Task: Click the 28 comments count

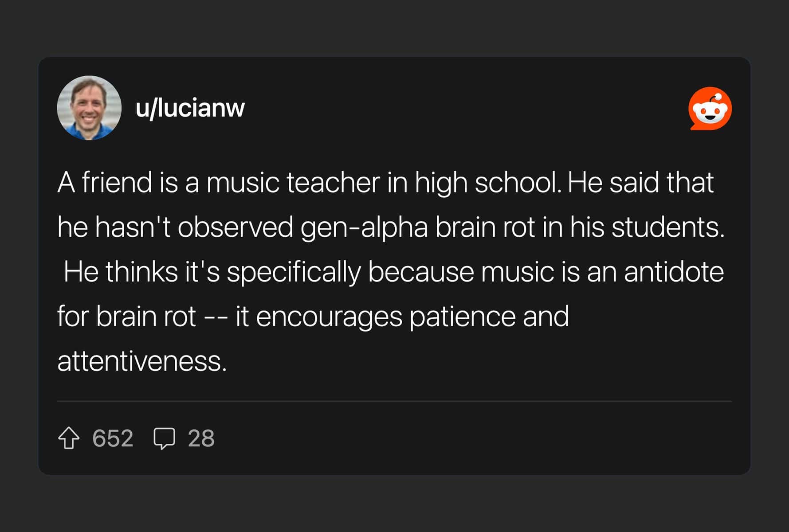Action: 201,438
